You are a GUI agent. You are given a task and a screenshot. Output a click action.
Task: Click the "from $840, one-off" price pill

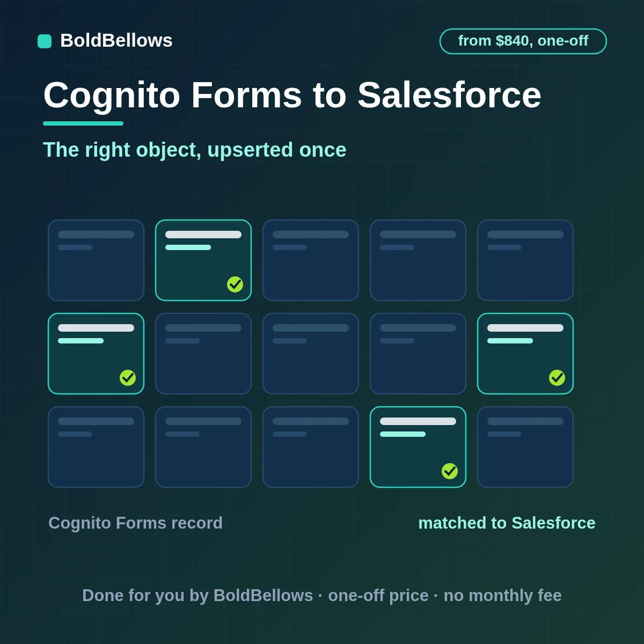tap(523, 41)
